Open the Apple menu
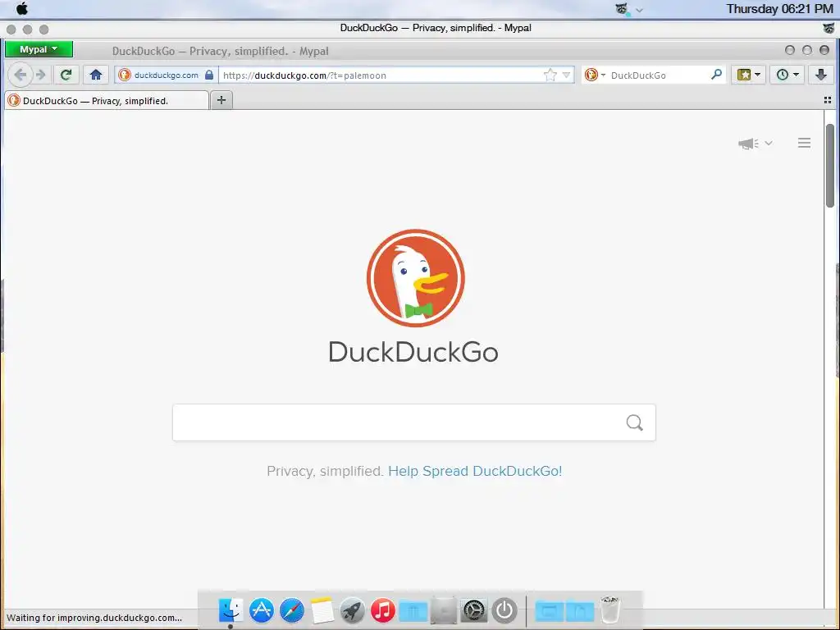Viewport: 840px width, 630px height. pos(22,8)
